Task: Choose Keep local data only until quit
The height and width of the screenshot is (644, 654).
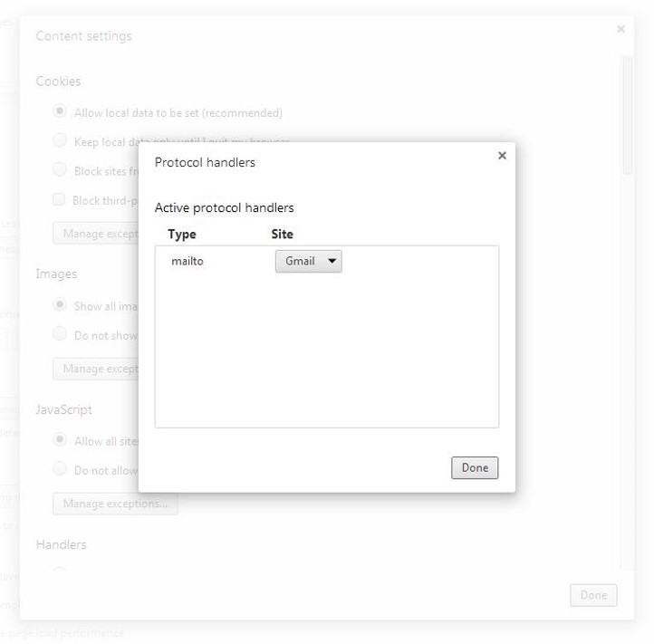Action: 60,141
